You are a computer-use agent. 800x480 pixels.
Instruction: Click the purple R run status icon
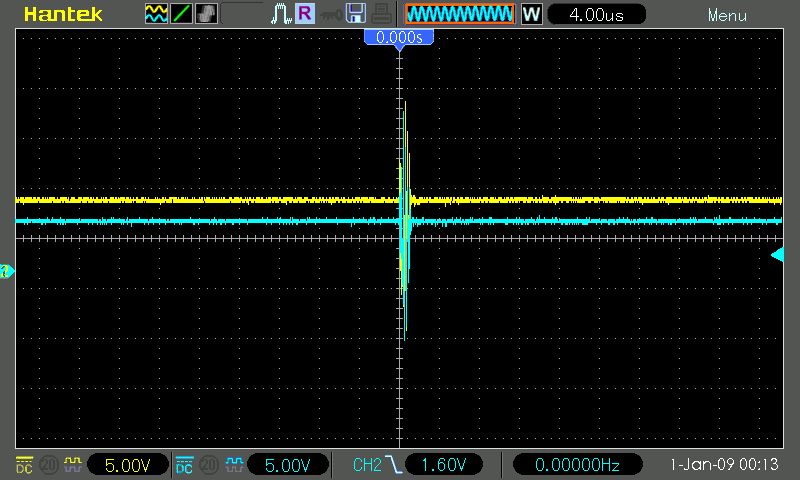304,15
